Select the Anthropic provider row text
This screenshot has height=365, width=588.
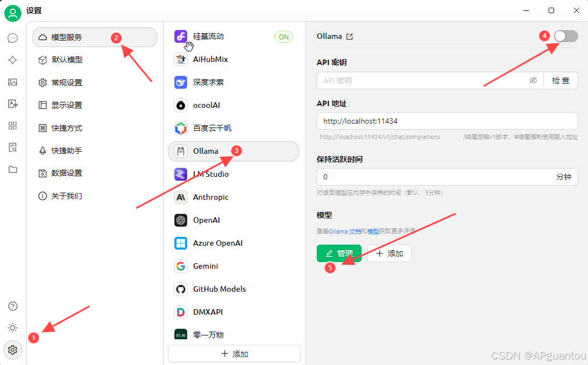click(211, 198)
